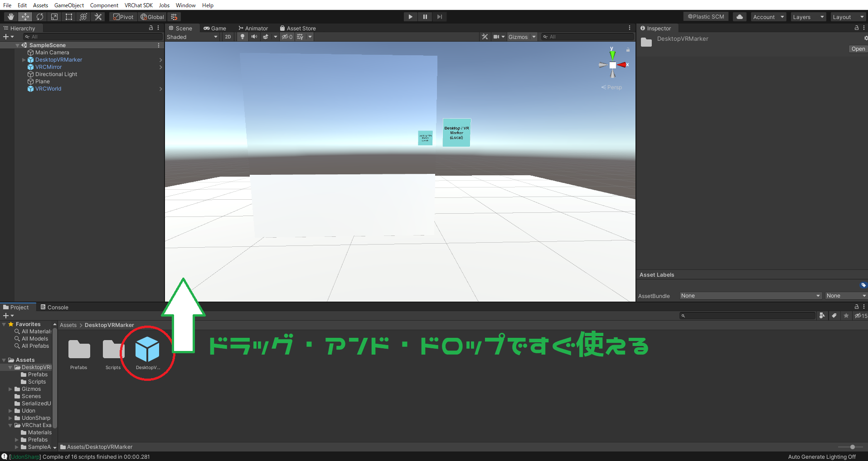Toggle Pivot mode in the toolbar

click(123, 16)
